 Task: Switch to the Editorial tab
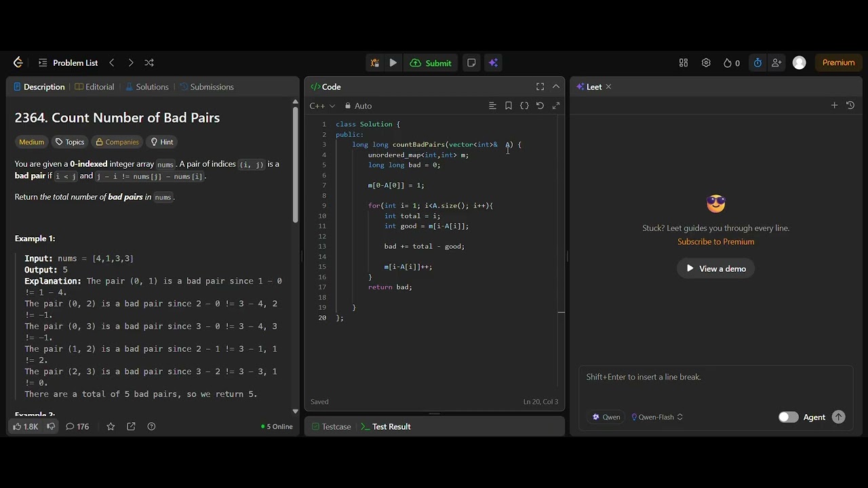point(94,87)
